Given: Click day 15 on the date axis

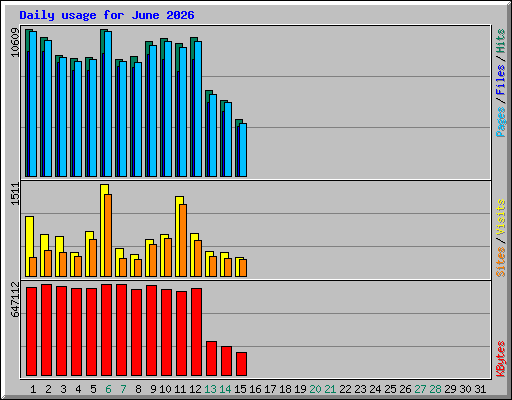Looking at the screenshot, I should point(240,389).
